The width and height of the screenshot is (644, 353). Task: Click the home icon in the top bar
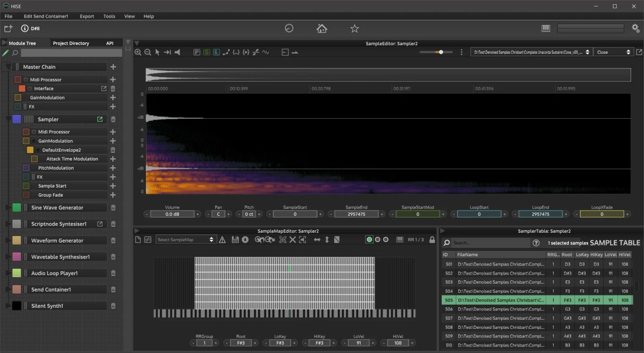coord(321,28)
